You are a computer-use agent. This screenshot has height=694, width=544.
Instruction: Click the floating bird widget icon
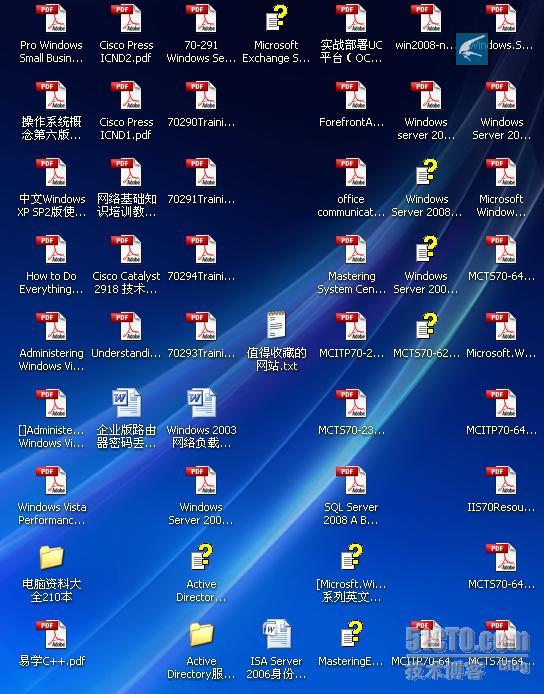[472, 49]
